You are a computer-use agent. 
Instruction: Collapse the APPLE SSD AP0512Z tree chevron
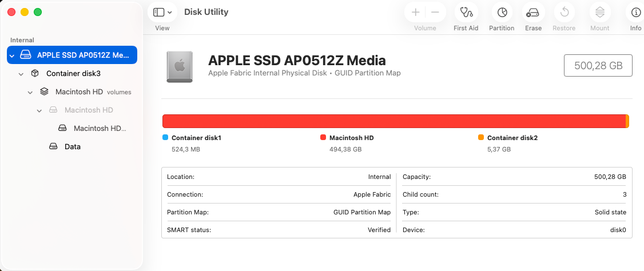(x=13, y=55)
